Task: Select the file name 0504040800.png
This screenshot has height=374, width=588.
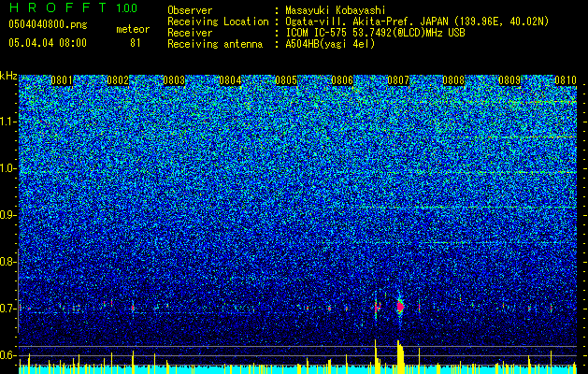Action: click(x=48, y=25)
